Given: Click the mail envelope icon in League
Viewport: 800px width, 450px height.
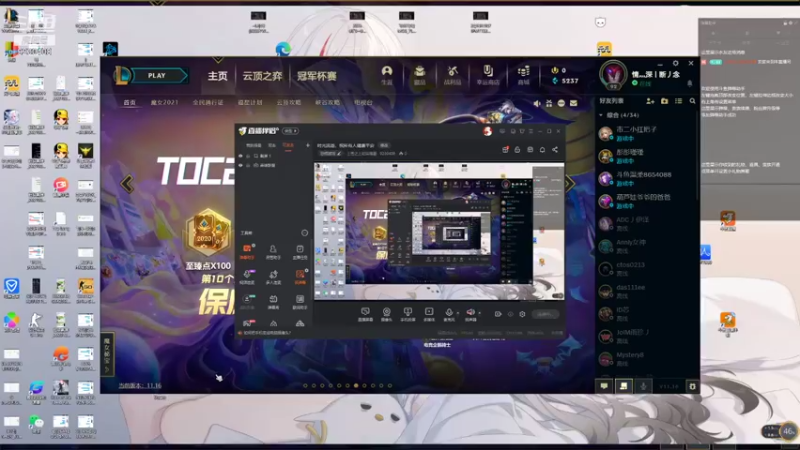Looking at the screenshot, I should coord(573,103).
